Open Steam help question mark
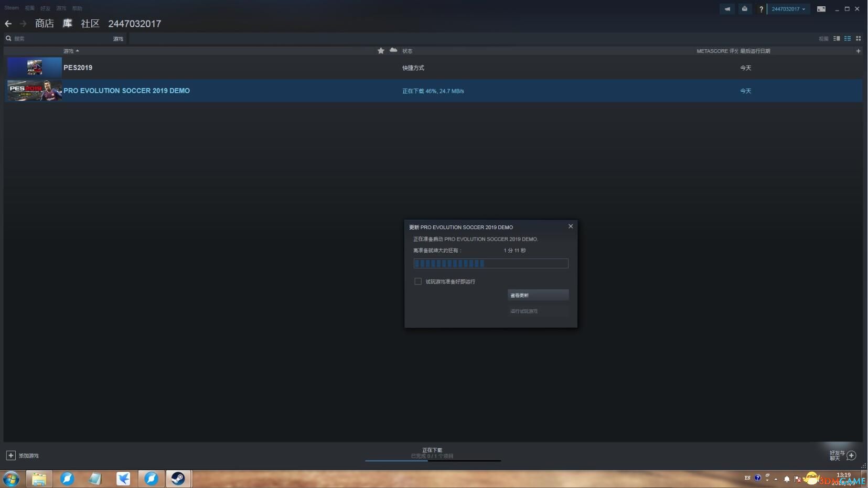 [x=761, y=9]
